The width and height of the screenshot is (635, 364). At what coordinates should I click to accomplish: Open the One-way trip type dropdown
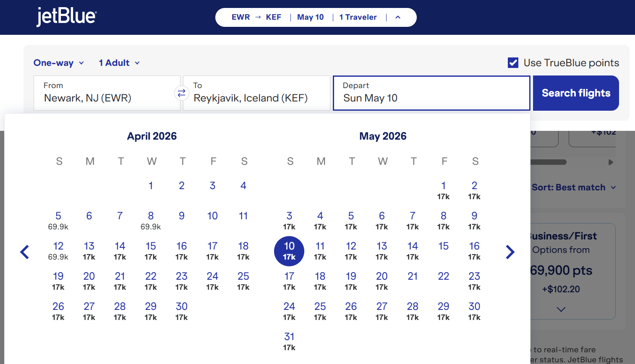58,62
